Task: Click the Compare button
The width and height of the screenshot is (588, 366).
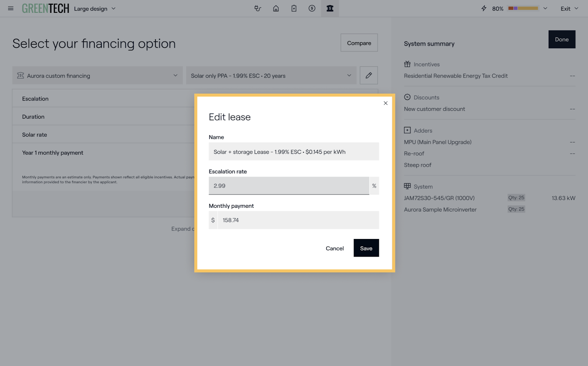Action: tap(359, 43)
